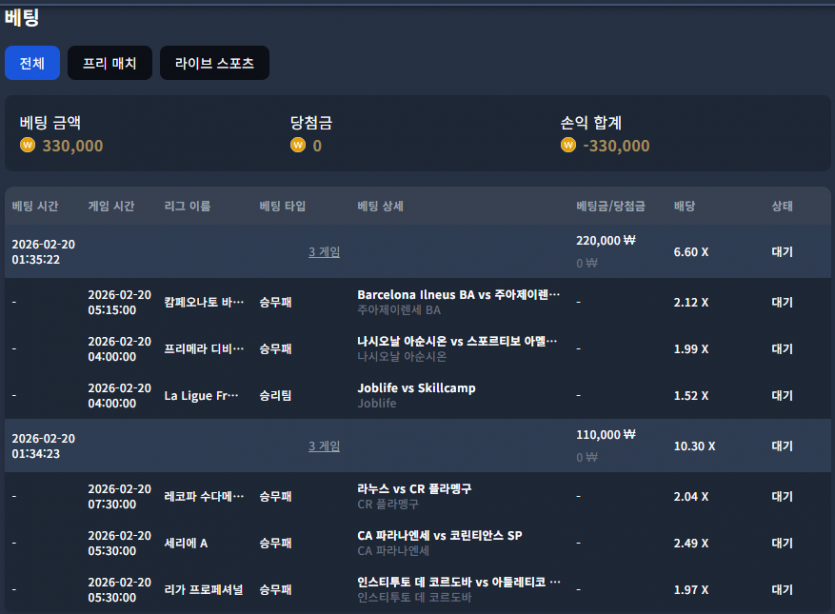
Task: Collapse the 3 게임 link for 110,000 bet
Action: pos(324,446)
